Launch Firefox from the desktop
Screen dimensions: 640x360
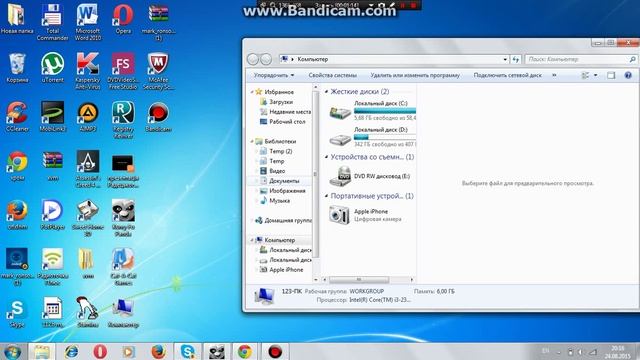[17, 215]
